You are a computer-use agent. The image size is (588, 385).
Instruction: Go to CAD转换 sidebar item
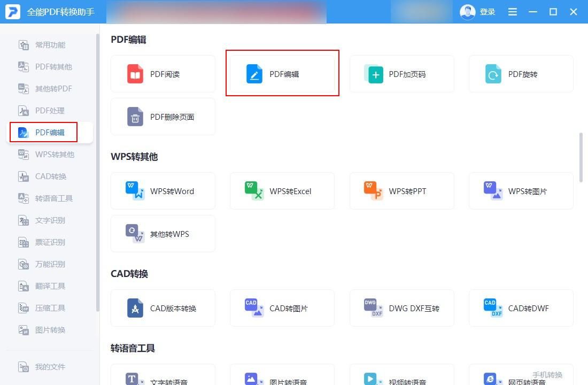coord(50,176)
